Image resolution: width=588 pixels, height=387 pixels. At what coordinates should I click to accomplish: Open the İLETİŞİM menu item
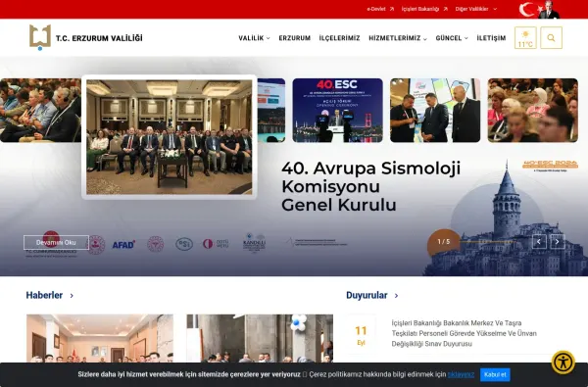[491, 38]
